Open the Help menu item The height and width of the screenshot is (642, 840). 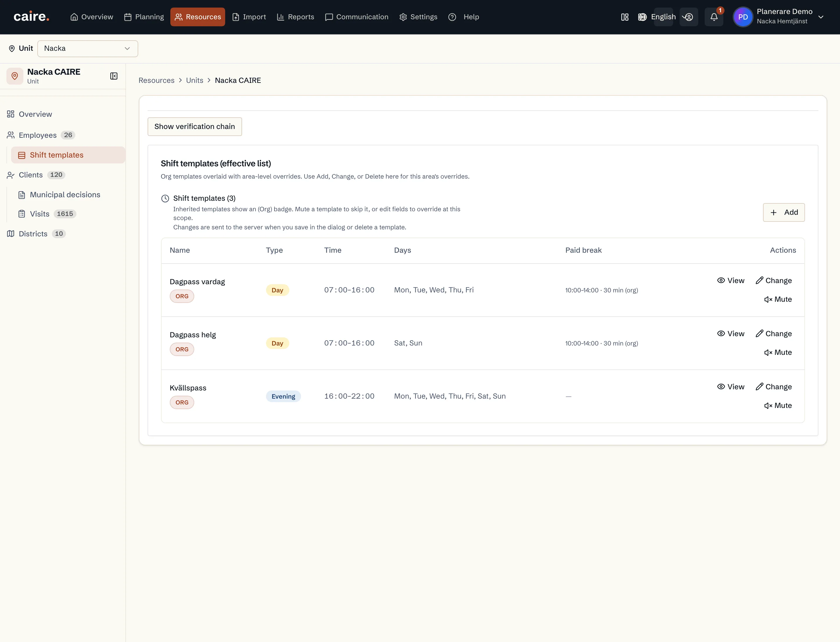(464, 17)
